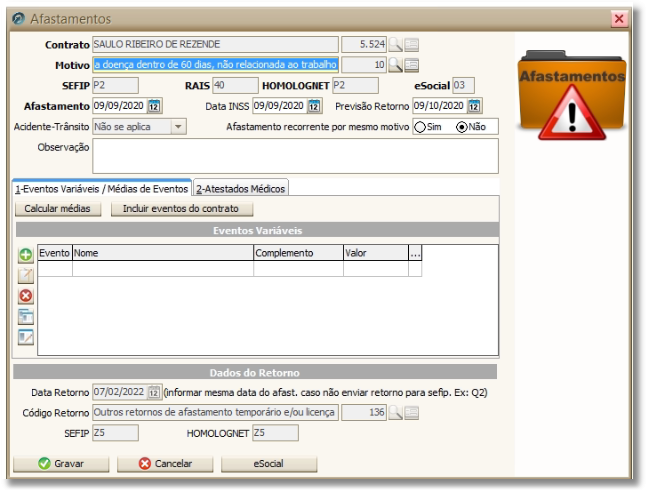647x493 pixels.
Task: Click the Data INSS date field
Action: 279,106
